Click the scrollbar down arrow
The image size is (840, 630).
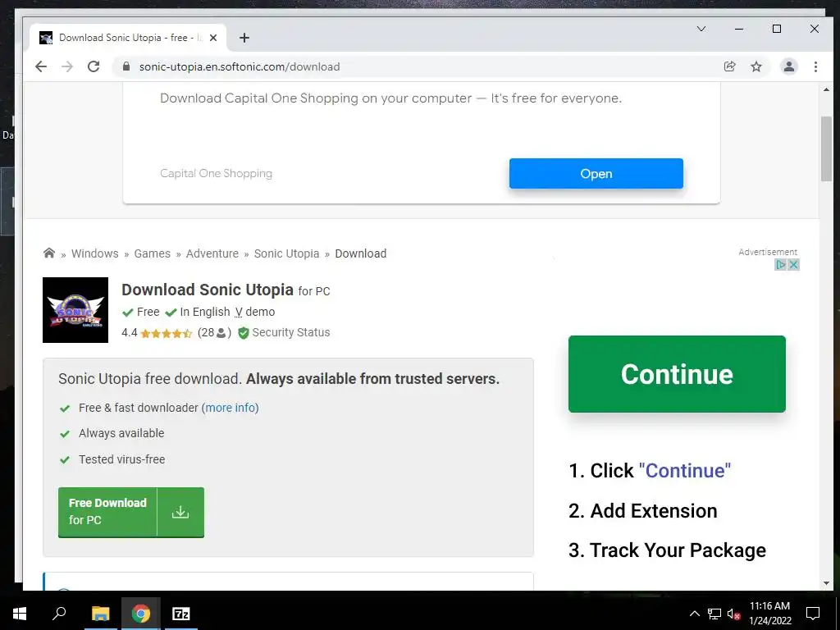tap(826, 583)
